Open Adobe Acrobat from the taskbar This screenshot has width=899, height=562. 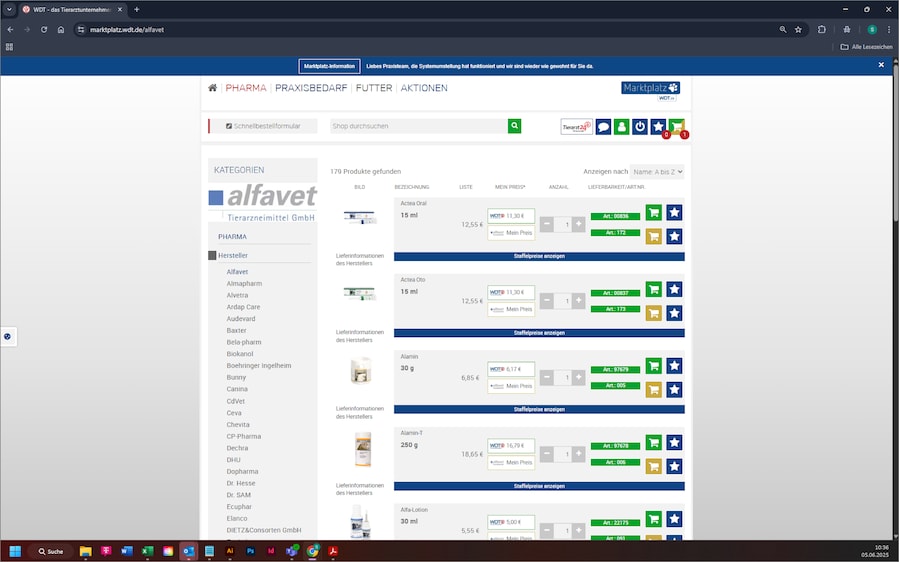pyautogui.click(x=333, y=551)
